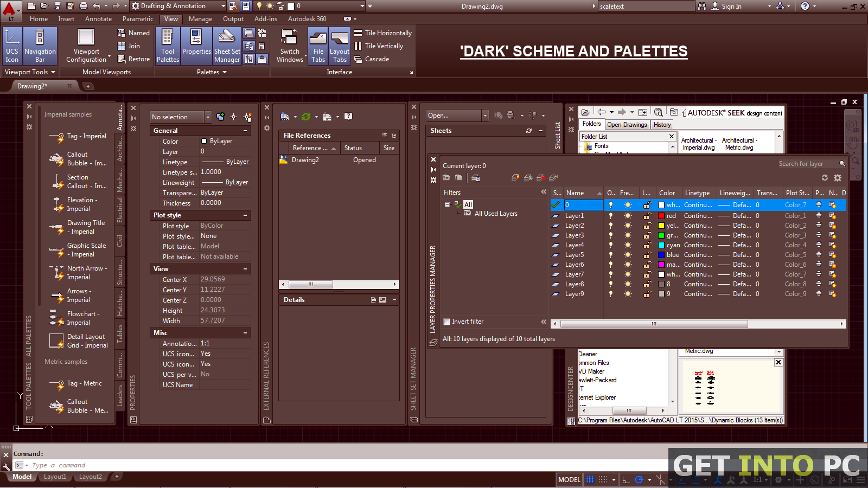Collapse the Plot style section
The height and width of the screenshot is (488, 868).
(245, 215)
